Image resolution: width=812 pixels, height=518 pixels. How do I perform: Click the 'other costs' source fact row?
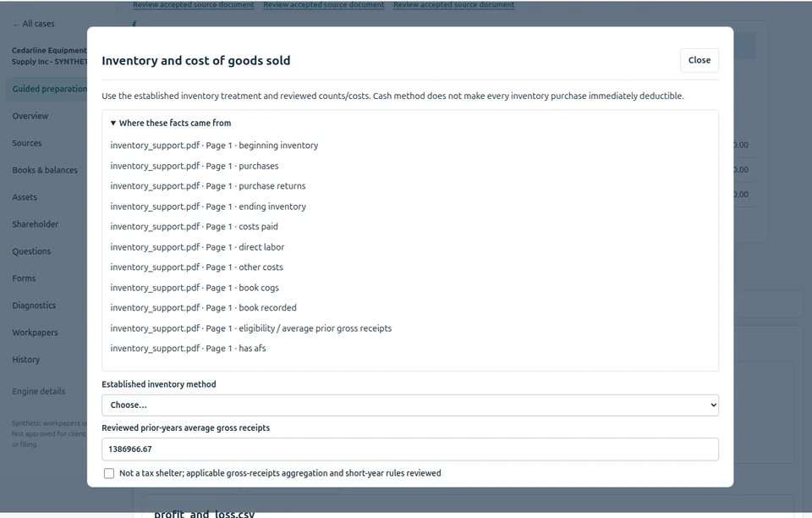[197, 267]
